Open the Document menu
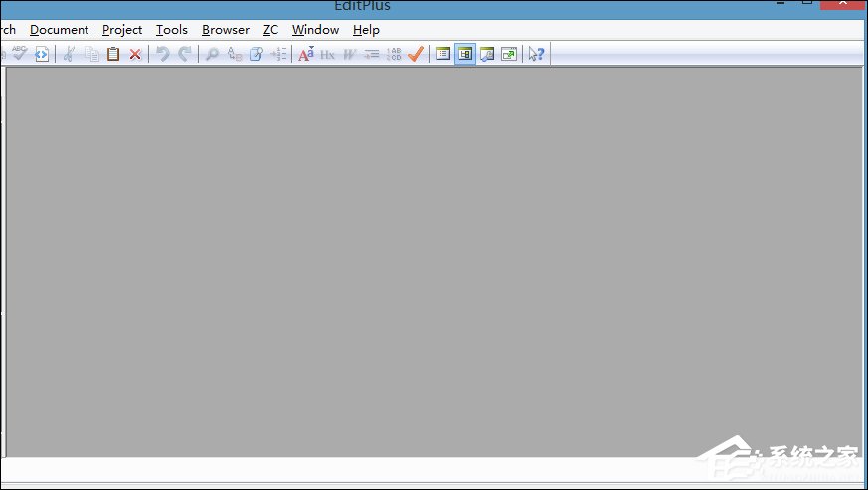The width and height of the screenshot is (868, 490). tap(60, 30)
